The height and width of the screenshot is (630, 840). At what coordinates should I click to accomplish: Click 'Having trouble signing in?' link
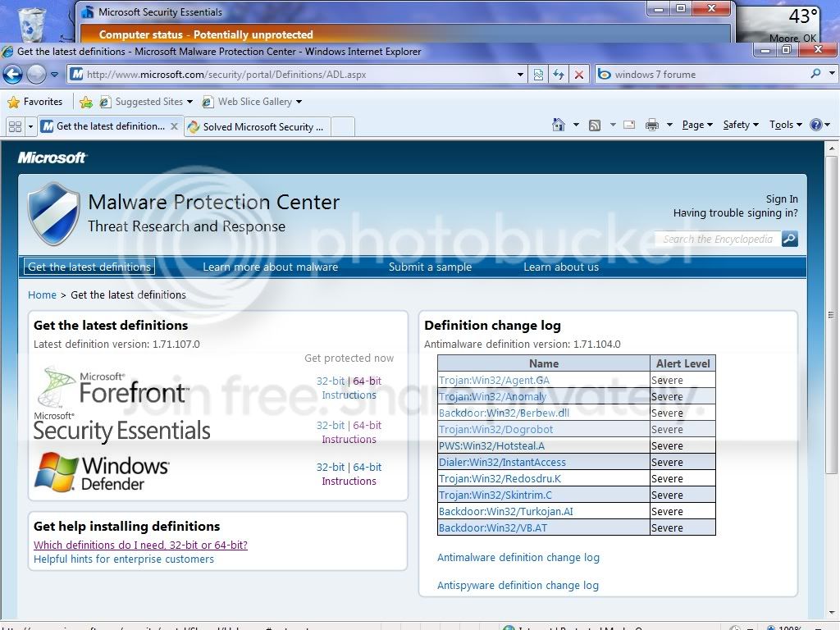(736, 213)
